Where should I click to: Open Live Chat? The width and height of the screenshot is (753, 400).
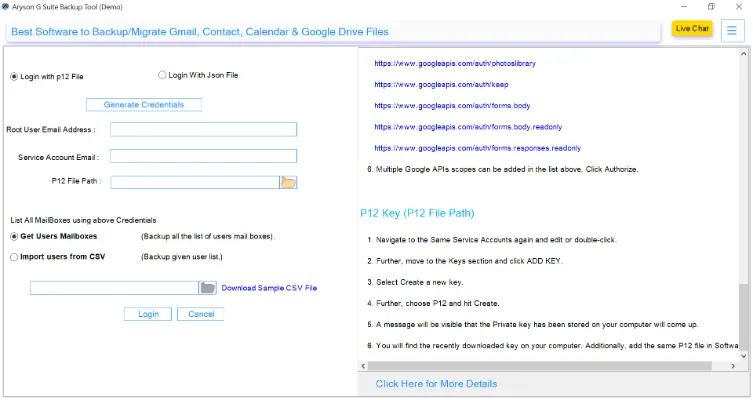(692, 29)
